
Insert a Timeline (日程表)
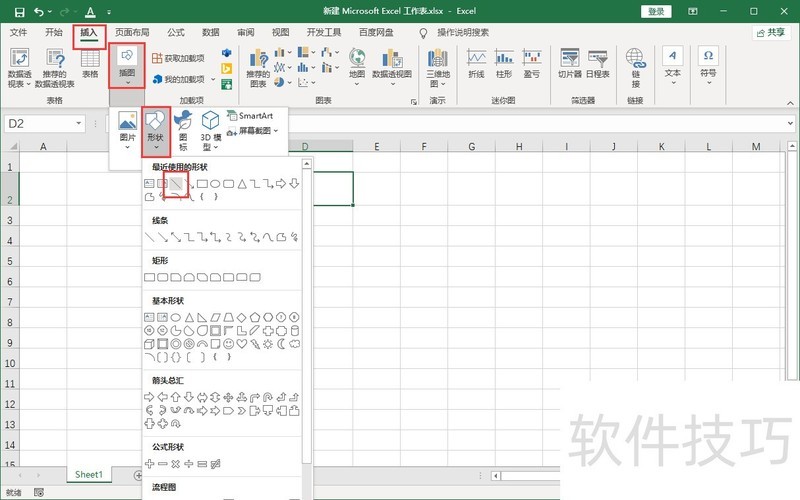(x=597, y=64)
